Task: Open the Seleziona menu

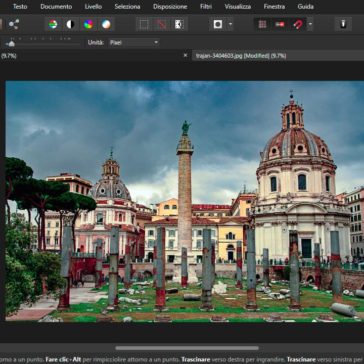Action: pos(127,6)
